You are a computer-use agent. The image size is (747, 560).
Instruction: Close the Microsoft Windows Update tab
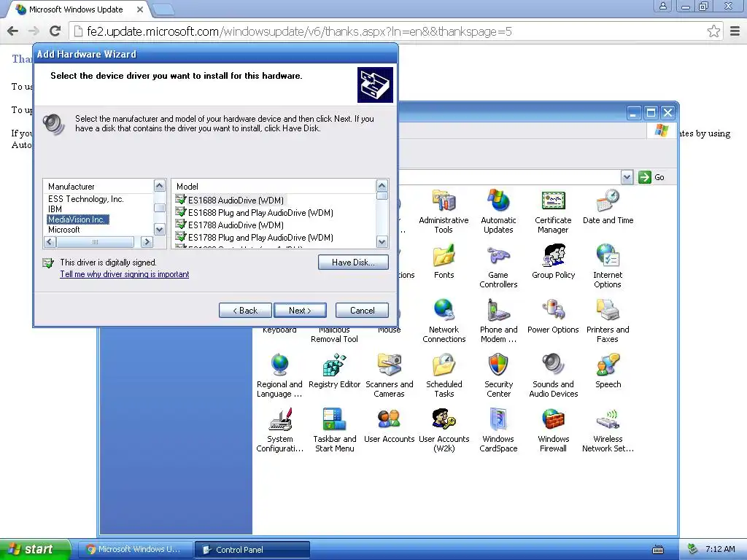coord(140,9)
